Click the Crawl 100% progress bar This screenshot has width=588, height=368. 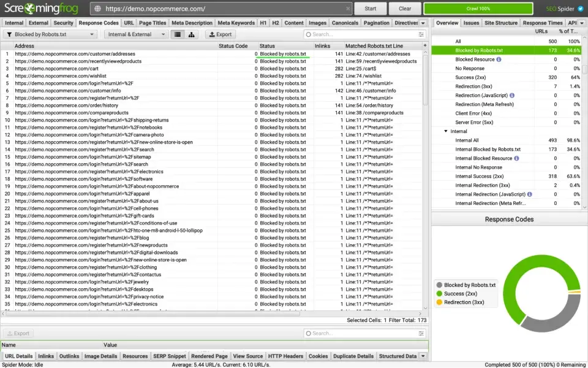point(478,9)
